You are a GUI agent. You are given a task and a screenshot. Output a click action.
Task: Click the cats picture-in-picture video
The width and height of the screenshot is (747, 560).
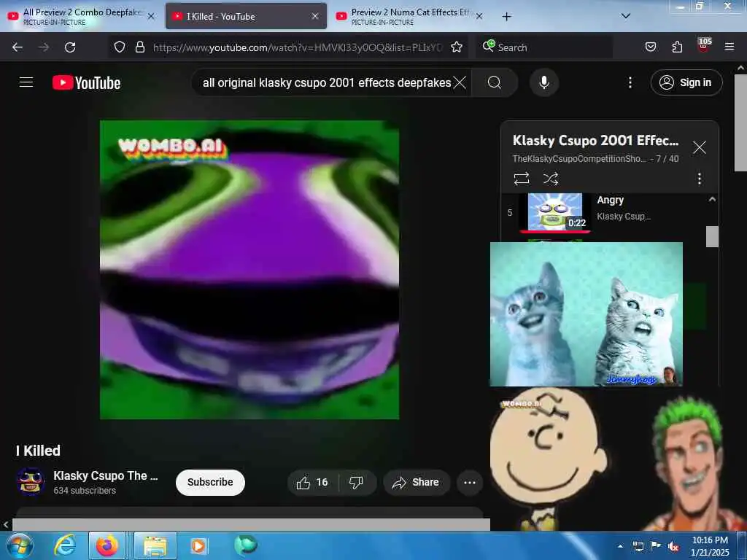[x=586, y=314]
